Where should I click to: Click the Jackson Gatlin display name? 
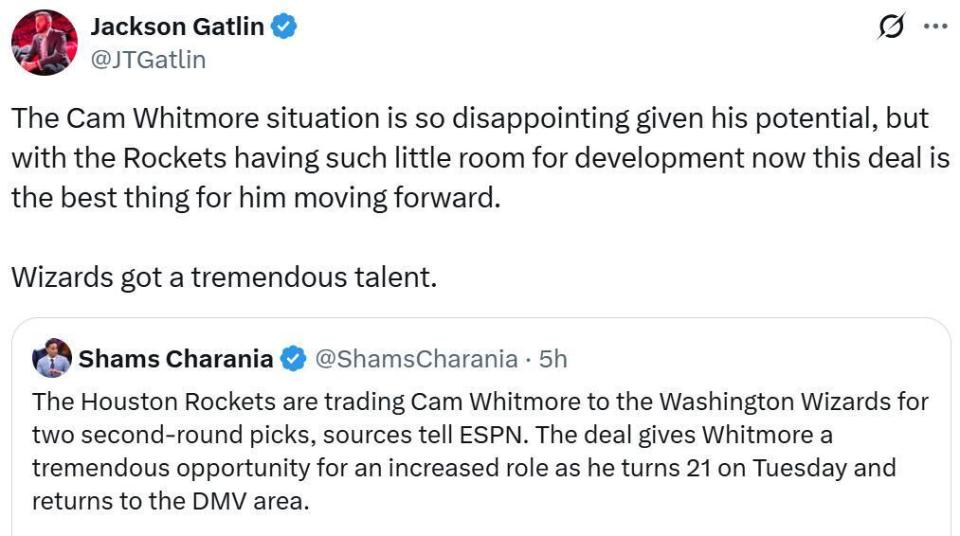pos(178,27)
